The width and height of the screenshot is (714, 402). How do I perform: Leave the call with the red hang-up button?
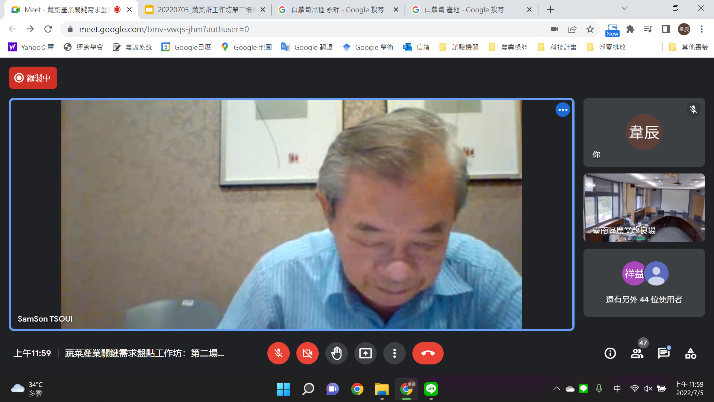coord(428,353)
